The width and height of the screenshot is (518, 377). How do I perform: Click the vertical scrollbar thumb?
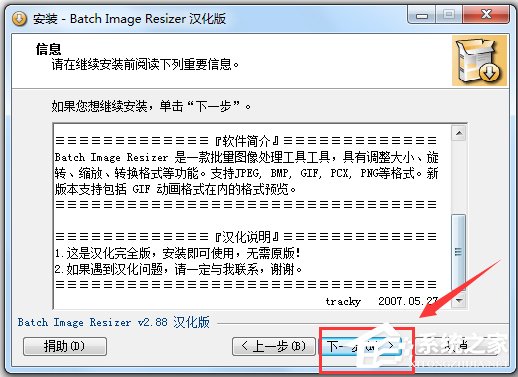(x=459, y=253)
